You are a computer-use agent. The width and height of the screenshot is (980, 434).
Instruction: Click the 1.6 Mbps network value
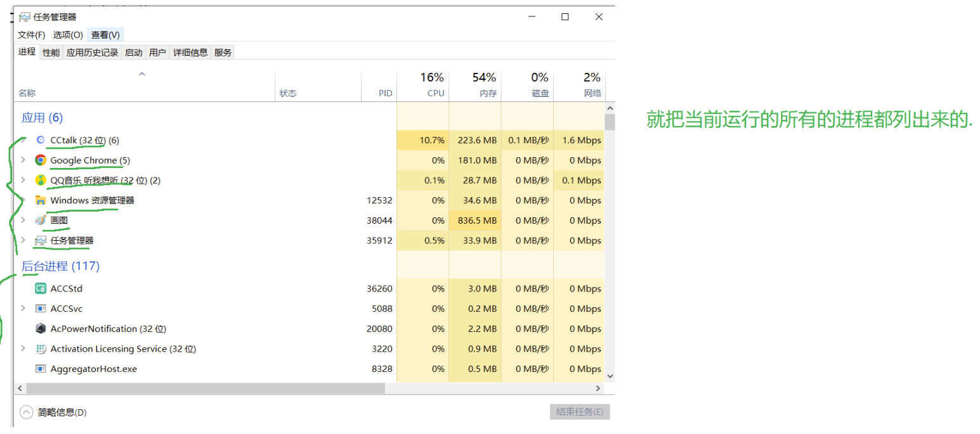tap(581, 140)
